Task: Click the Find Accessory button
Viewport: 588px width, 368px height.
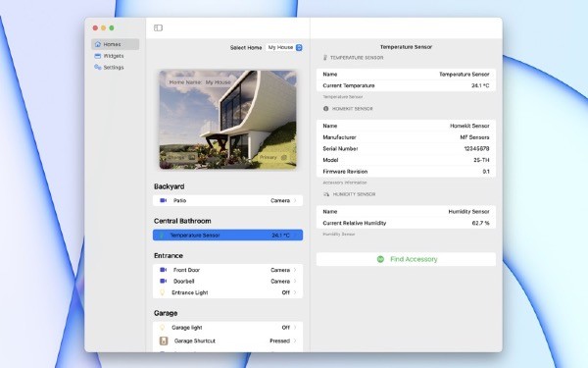Action: click(406, 259)
